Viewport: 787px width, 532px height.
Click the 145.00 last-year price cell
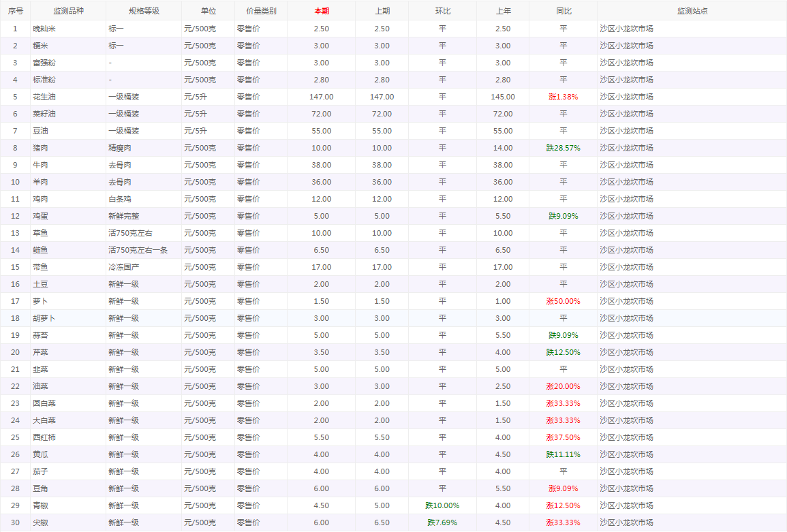[503, 97]
